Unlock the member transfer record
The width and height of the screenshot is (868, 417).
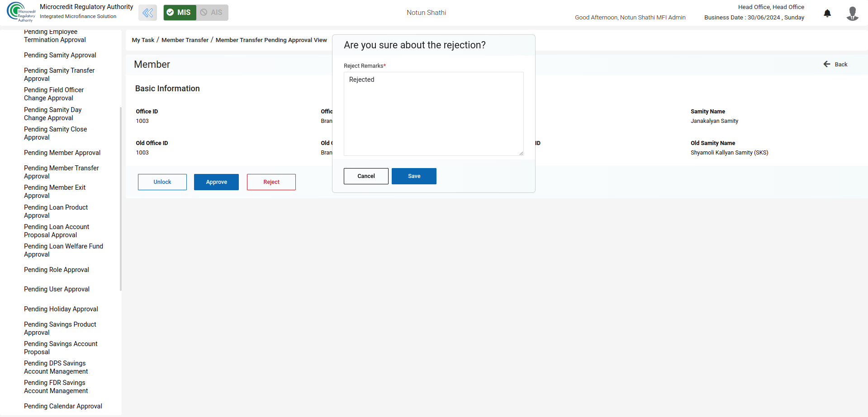(162, 182)
